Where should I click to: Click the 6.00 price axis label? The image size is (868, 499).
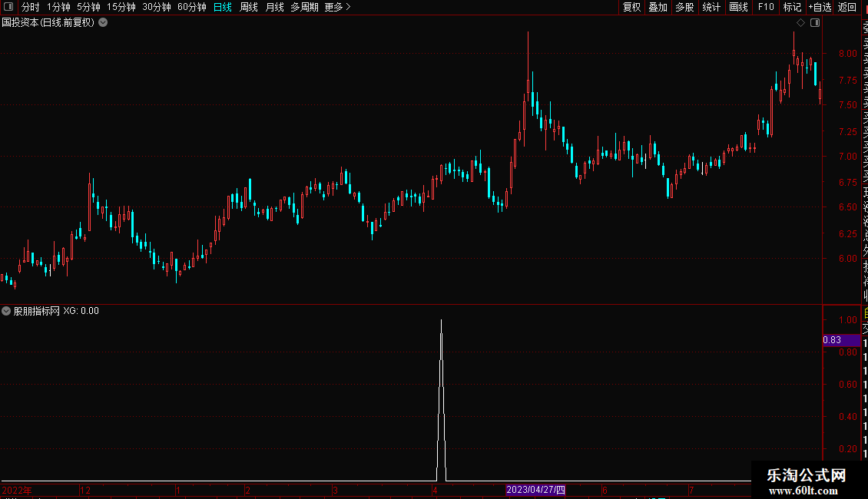[x=847, y=259]
